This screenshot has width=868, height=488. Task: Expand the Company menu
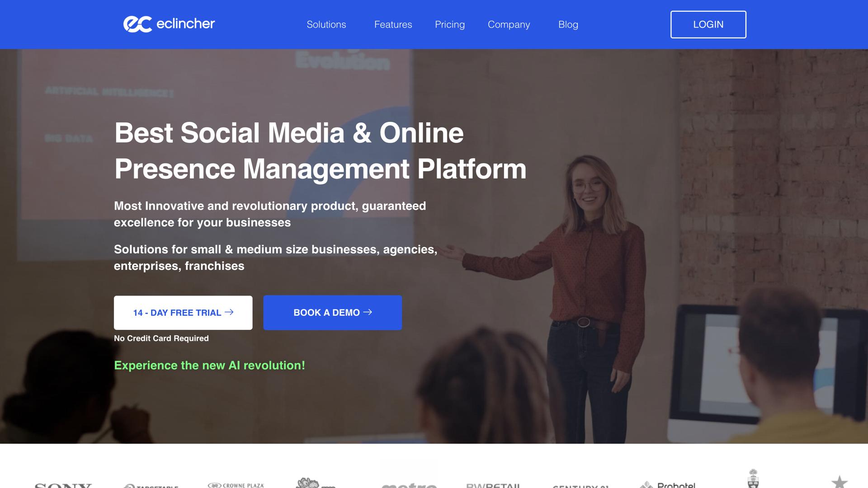[x=509, y=24]
